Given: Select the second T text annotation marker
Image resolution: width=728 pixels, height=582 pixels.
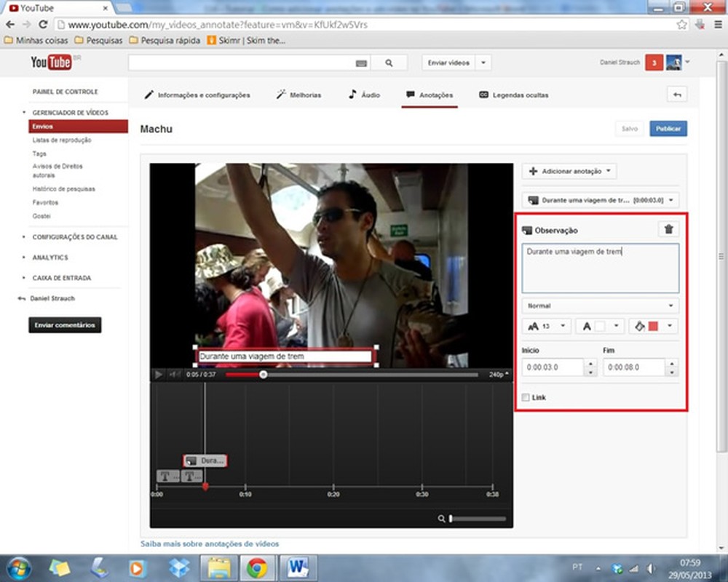Looking at the screenshot, I should (191, 476).
